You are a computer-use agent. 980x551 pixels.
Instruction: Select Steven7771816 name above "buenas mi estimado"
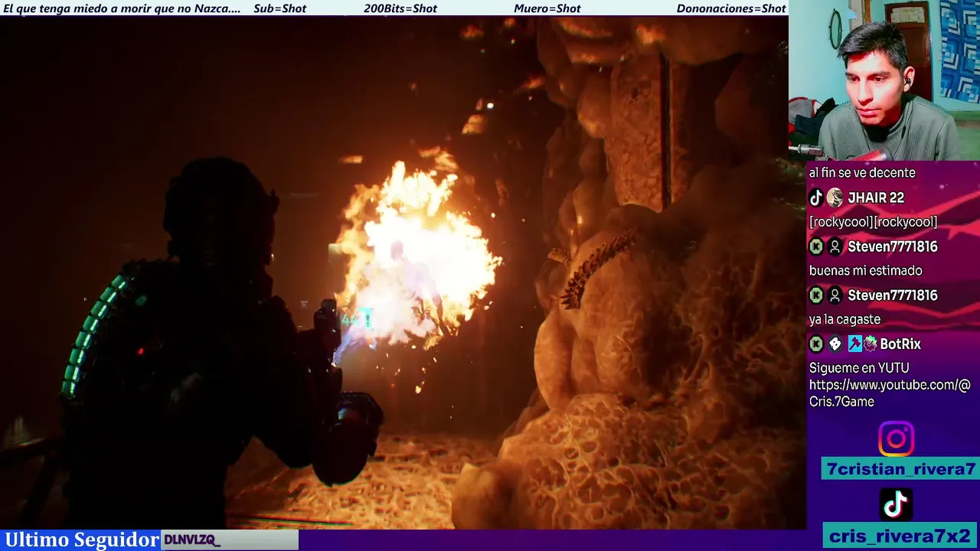click(893, 246)
